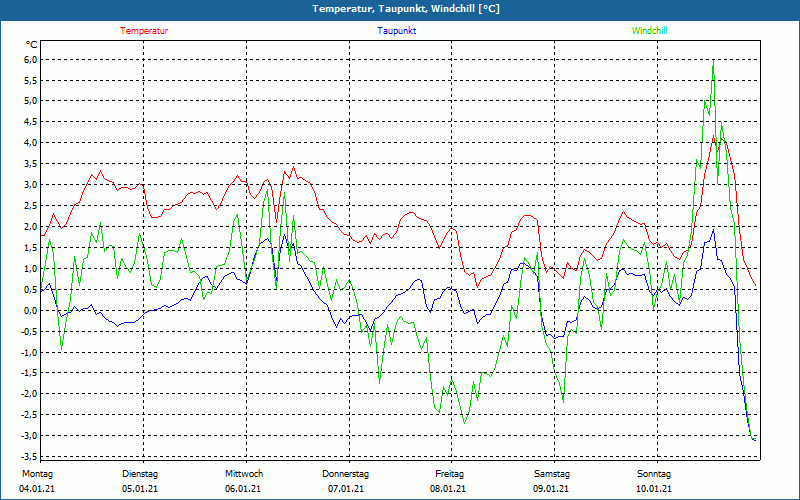Click the -3,5 y-axis value
Viewport: 800px width, 500px height.
[30, 457]
